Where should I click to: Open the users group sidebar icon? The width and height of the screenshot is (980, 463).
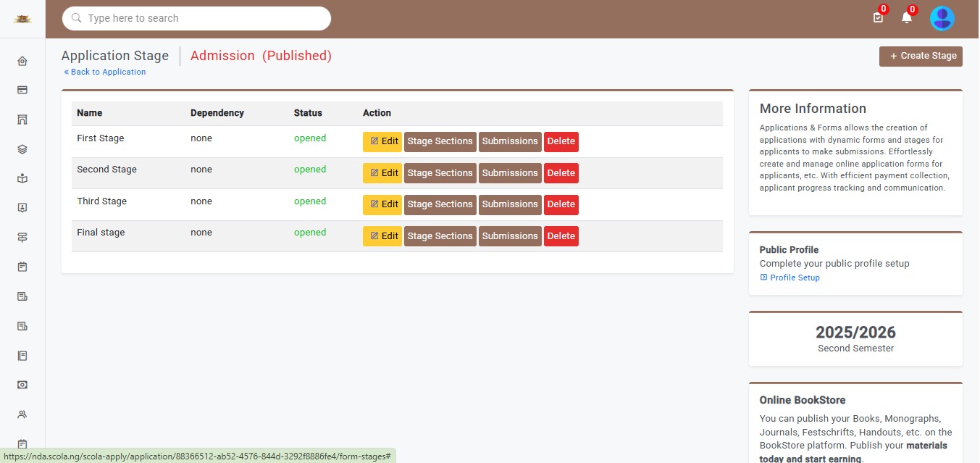22,414
